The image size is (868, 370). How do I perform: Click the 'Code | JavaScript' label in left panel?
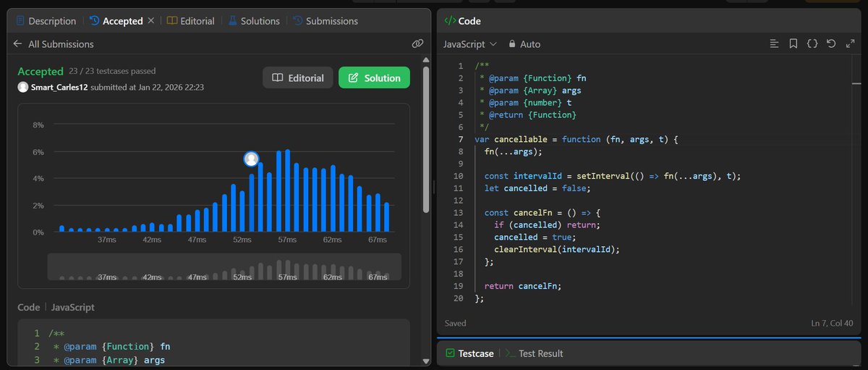click(56, 307)
